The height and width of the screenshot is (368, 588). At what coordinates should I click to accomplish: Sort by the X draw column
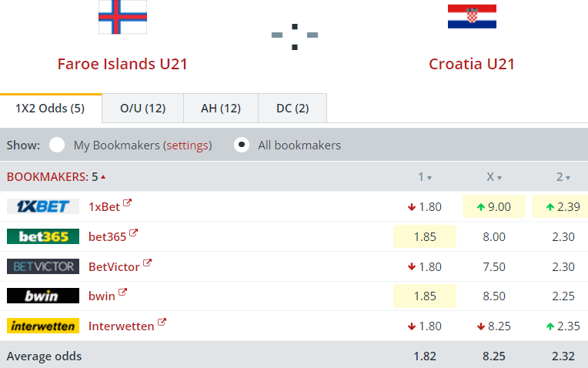tap(499, 178)
